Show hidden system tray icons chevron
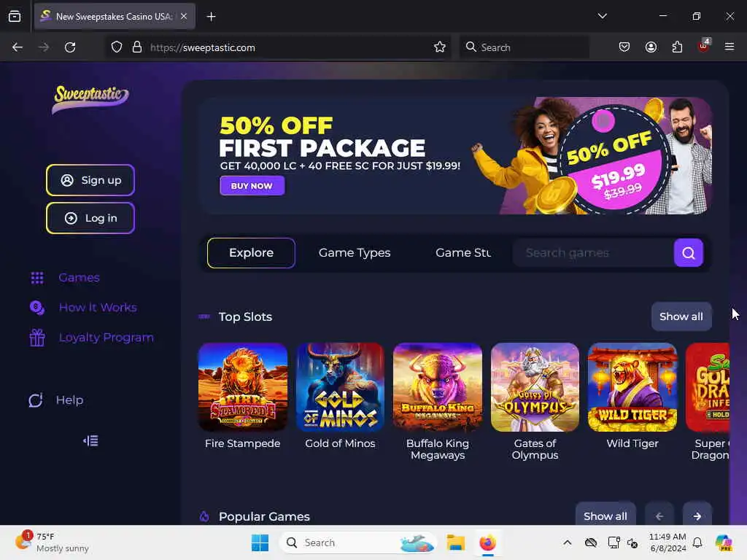747x560 pixels. 567,542
